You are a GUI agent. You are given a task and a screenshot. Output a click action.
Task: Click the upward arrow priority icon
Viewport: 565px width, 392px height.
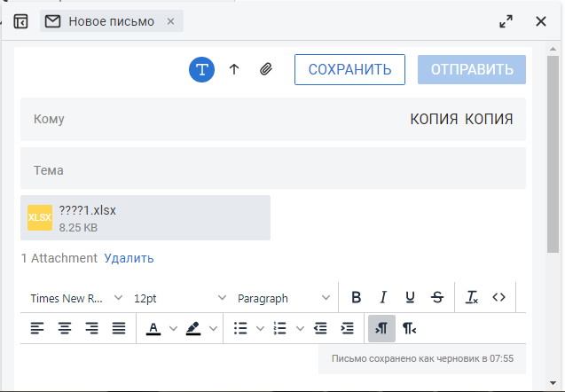click(x=234, y=69)
